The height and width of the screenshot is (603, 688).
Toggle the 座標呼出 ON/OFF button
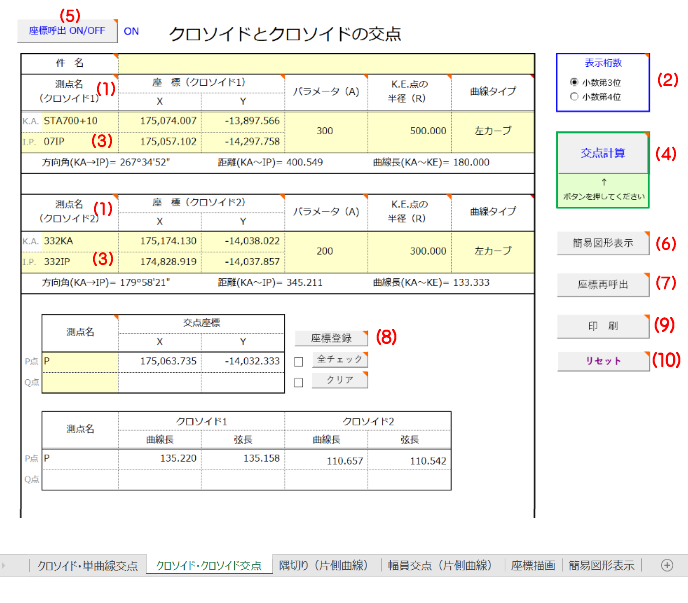66,30
